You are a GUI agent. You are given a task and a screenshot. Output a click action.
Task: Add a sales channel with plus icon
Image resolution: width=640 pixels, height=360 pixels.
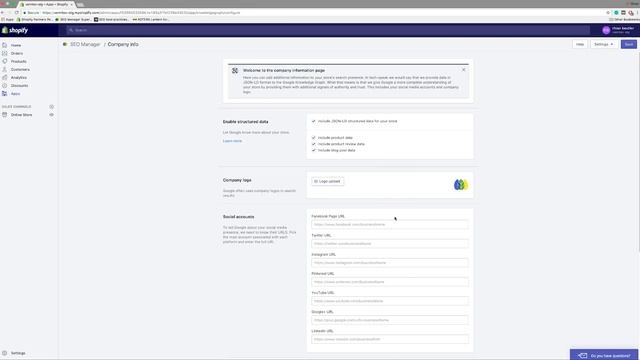click(51, 107)
